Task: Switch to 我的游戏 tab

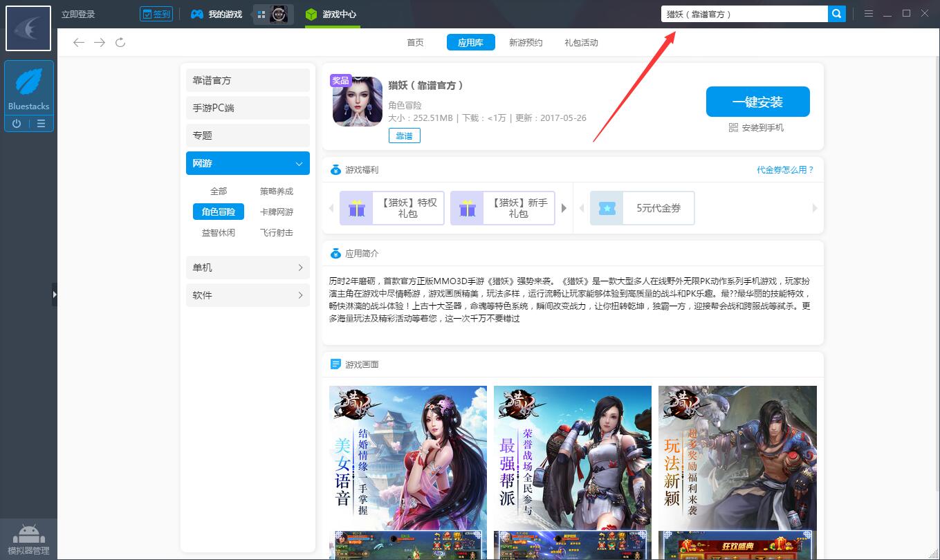Action: [216, 14]
